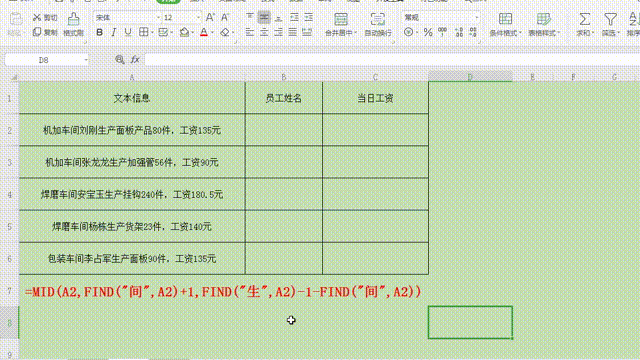The width and height of the screenshot is (640, 360).
Task: Click the Sum (求和) sigma icon
Action: click(584, 19)
